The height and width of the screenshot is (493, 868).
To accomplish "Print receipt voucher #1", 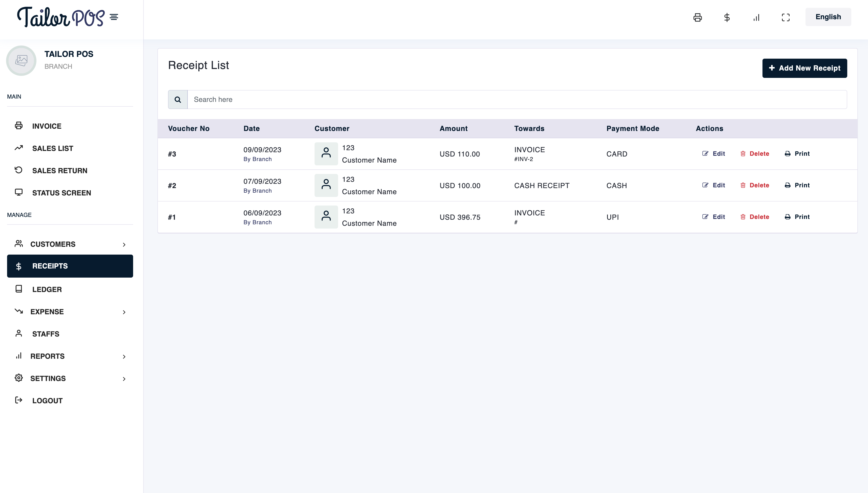I will [797, 217].
